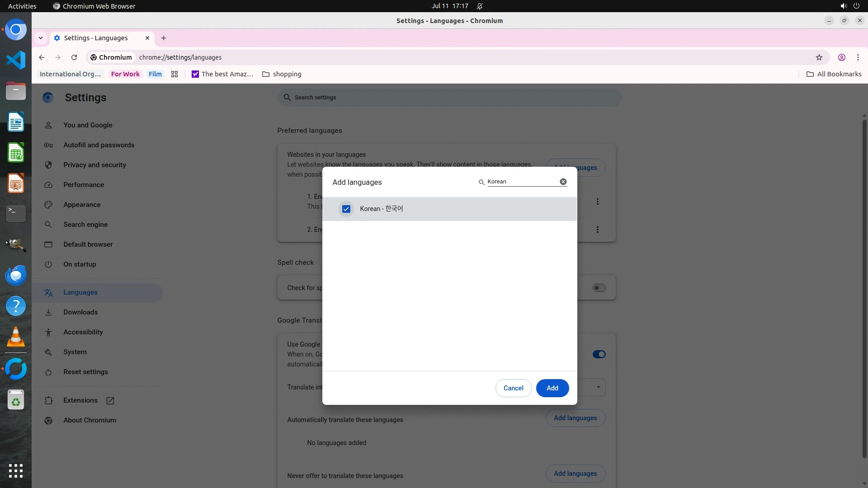868x488 pixels.
Task: Cancel the Add languages dialog
Action: 513,388
